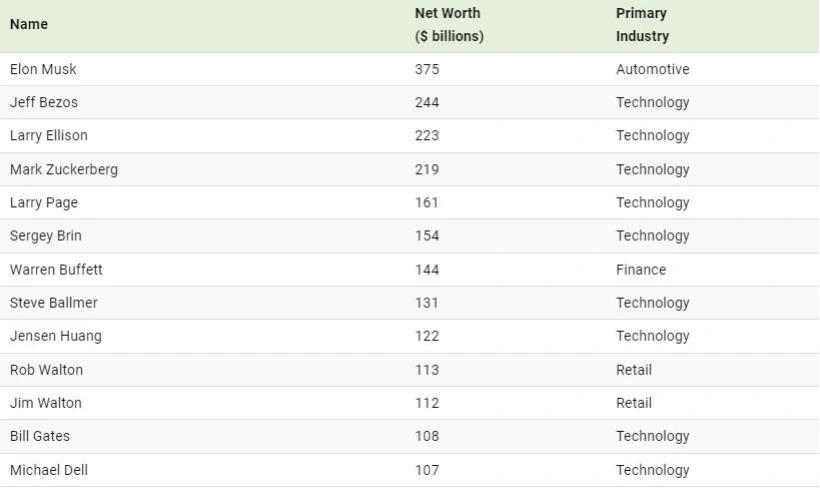Viewport: 820px width, 488px height.
Task: Click on Mark Zuckerberg's name
Action: (64, 169)
